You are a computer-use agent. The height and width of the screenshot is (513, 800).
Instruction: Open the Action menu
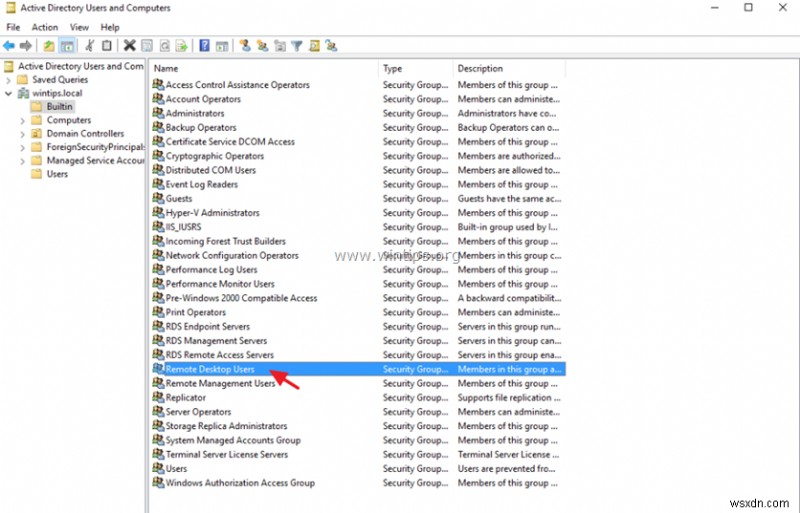click(45, 27)
